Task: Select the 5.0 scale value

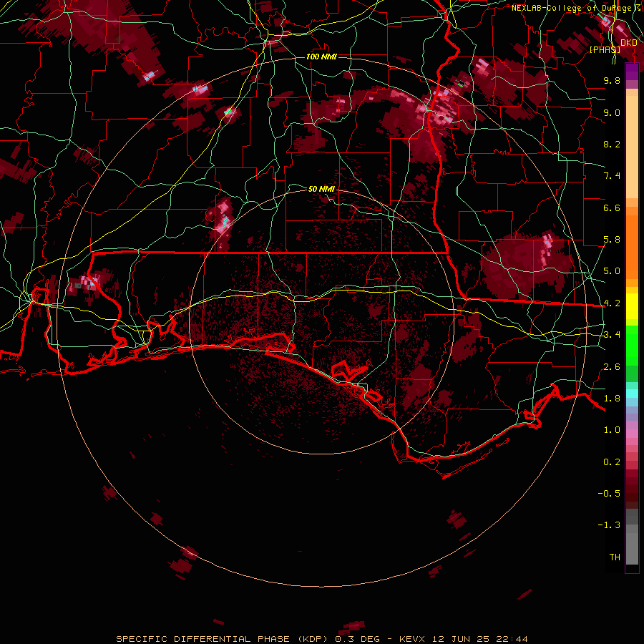Action: coord(612,271)
